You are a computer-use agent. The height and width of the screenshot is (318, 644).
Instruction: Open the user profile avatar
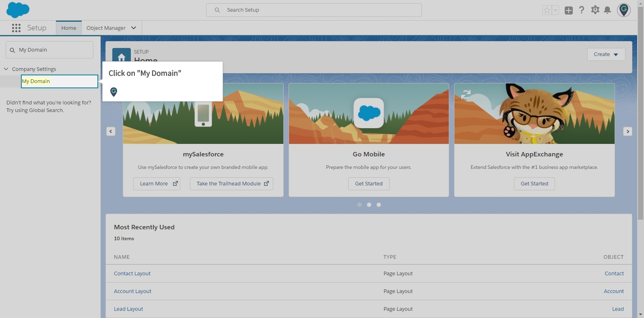(x=624, y=10)
